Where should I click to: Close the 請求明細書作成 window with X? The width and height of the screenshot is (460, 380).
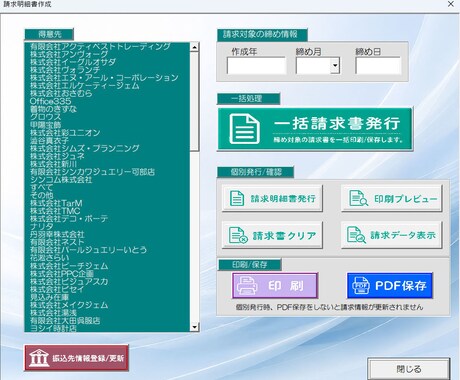pos(451,4)
